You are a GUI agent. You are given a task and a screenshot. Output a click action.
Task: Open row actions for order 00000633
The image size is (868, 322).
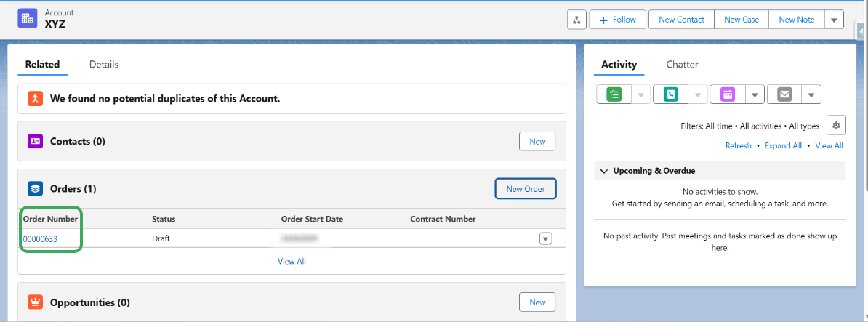coord(545,238)
